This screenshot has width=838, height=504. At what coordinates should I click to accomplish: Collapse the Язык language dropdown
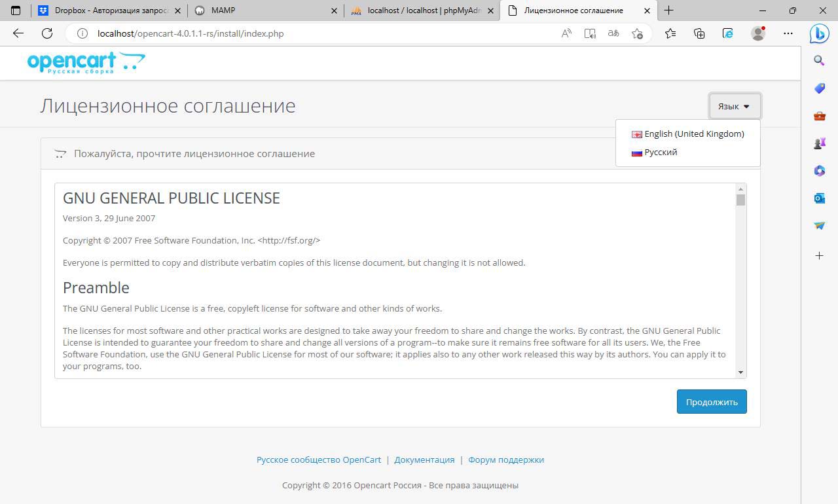[734, 106]
